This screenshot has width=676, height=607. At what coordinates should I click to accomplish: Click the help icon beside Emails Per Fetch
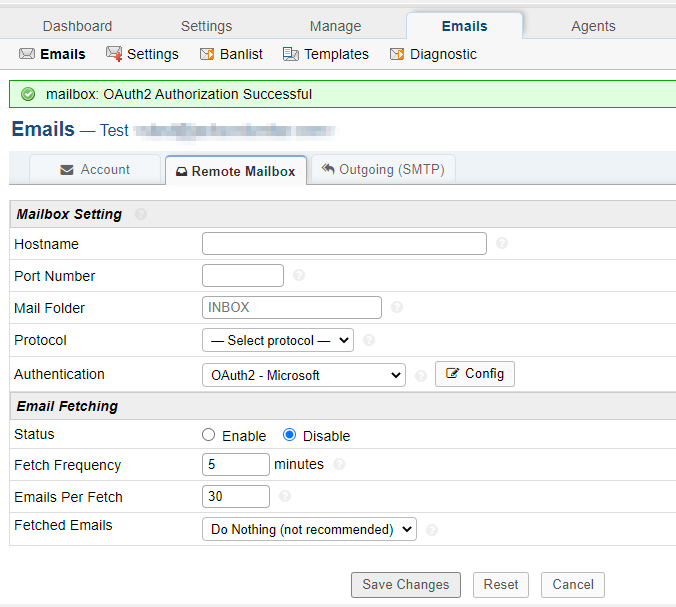(x=285, y=496)
